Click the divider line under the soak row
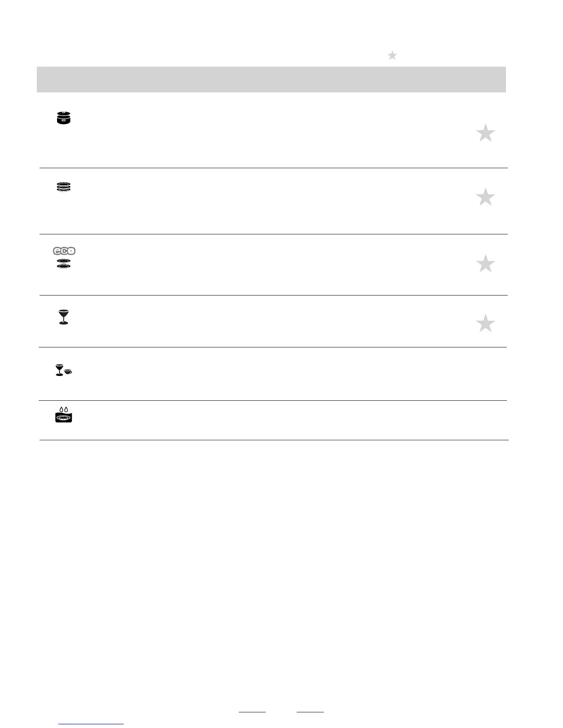 point(274,440)
